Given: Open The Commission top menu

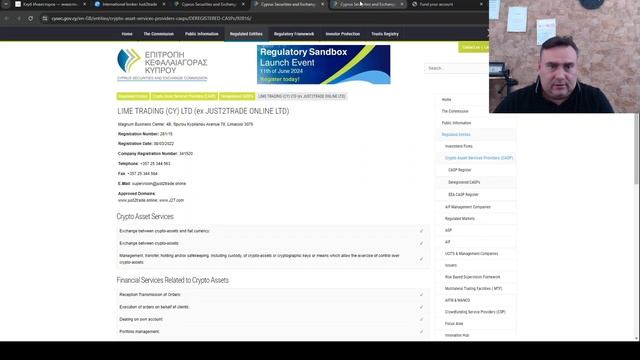Looking at the screenshot, I should (158, 34).
